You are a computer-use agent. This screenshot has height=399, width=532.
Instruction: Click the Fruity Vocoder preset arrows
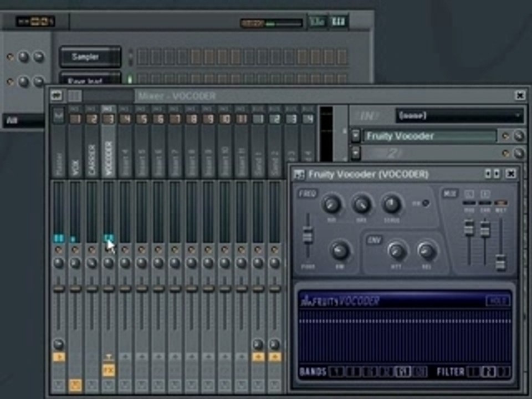[492, 174]
